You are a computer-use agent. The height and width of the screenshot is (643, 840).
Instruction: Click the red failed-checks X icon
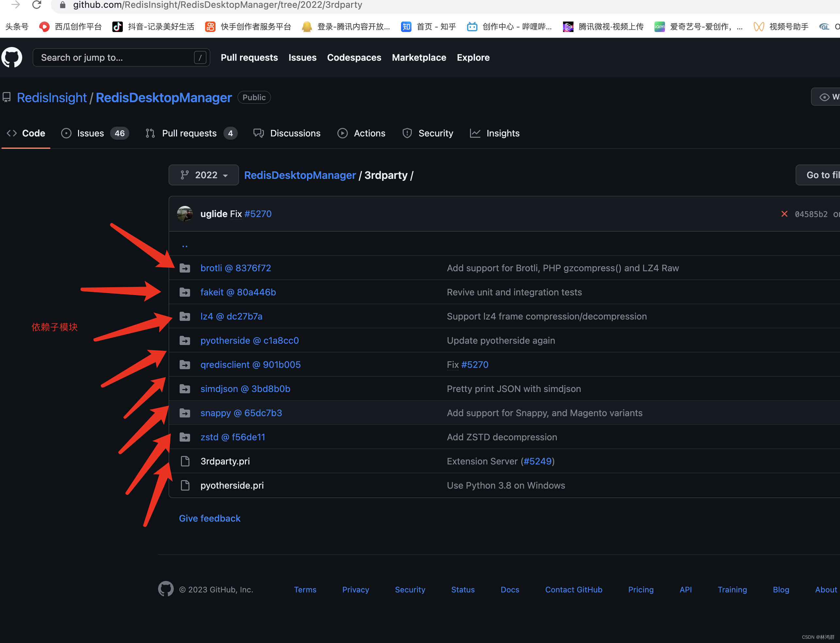tap(784, 213)
